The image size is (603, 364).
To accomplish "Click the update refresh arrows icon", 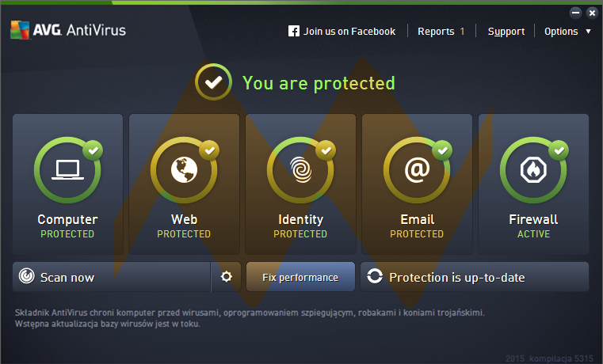I will pyautogui.click(x=375, y=277).
